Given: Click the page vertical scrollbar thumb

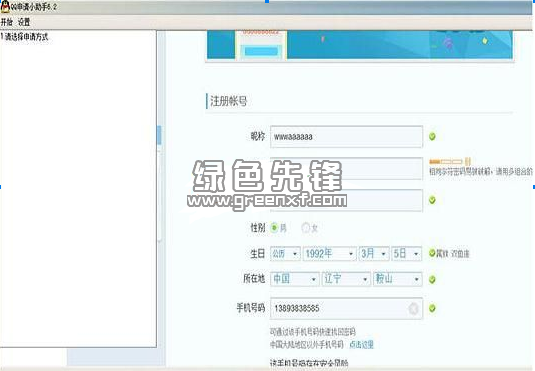Looking at the screenshot, I should click(159, 135).
